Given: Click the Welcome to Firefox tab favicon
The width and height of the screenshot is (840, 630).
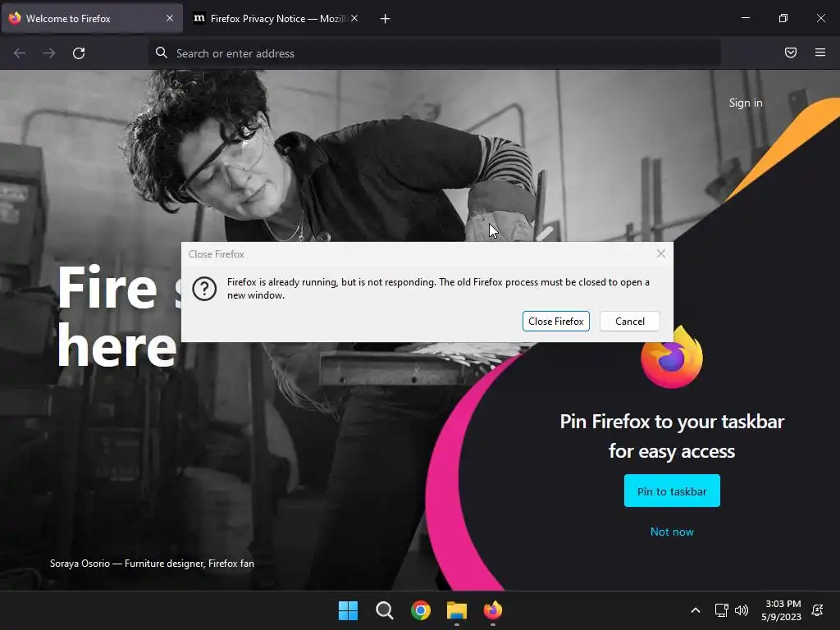Looking at the screenshot, I should point(15,18).
